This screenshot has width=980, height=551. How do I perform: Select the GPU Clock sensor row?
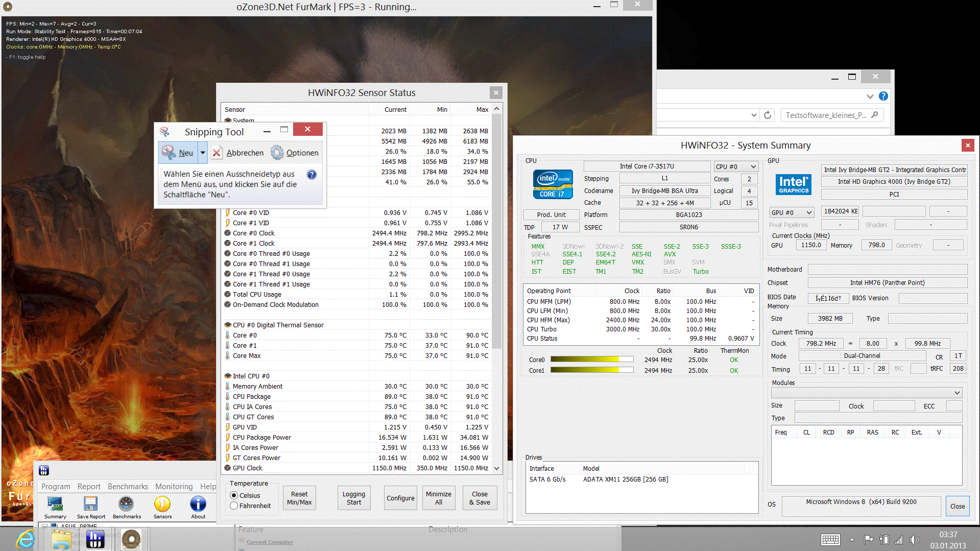(x=356, y=468)
